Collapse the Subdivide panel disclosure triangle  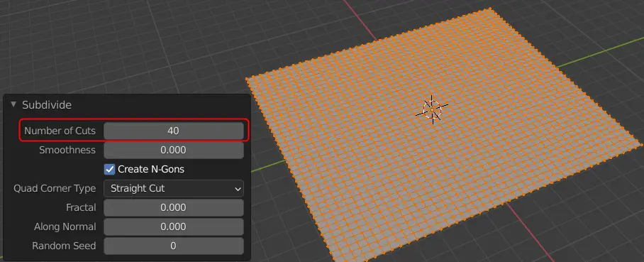13,105
